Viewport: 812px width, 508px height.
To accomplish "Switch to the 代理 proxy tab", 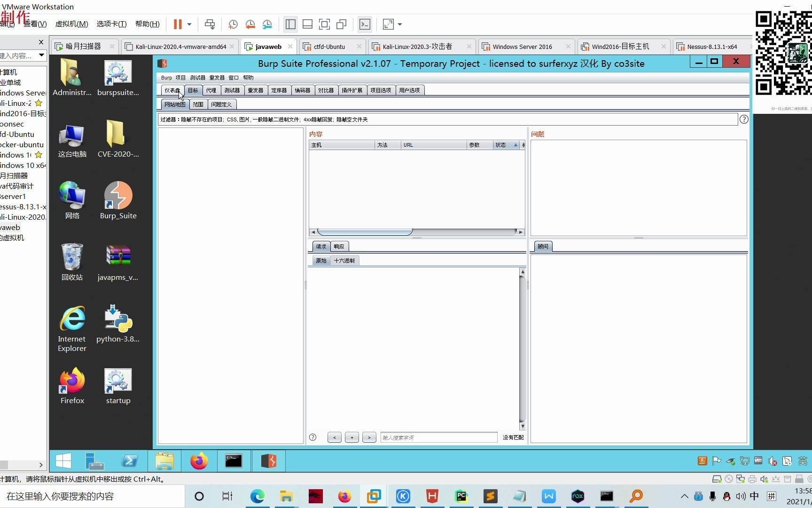I will [x=211, y=90].
